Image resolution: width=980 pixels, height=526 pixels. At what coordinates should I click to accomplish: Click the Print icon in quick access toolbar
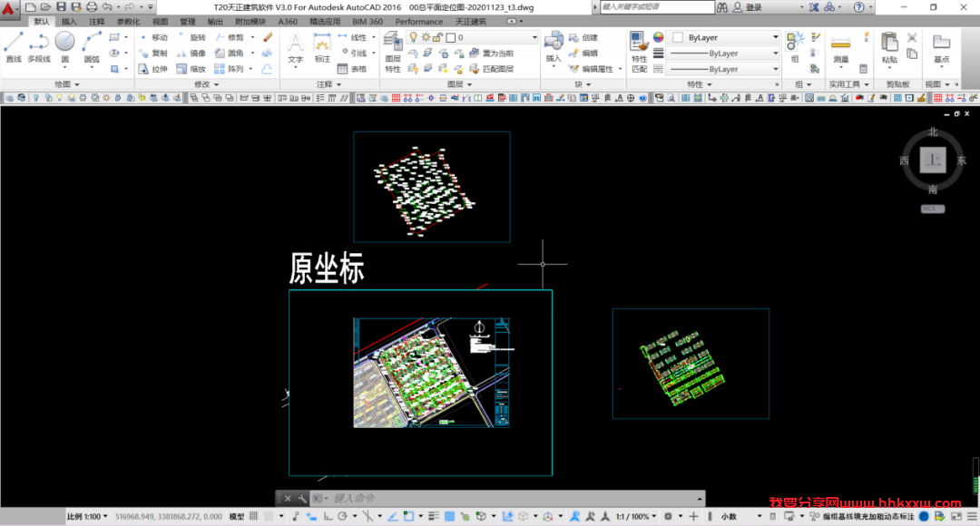coord(92,7)
